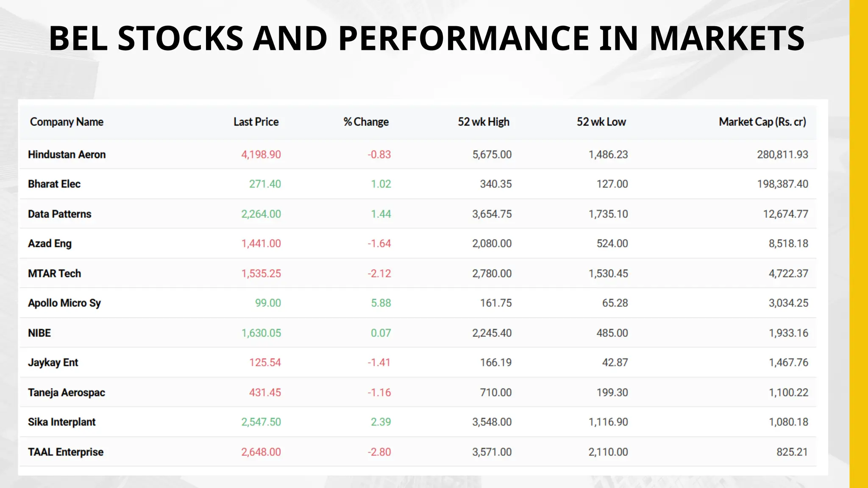
Task: Click the market cap 8,518.18
Action: coord(788,244)
